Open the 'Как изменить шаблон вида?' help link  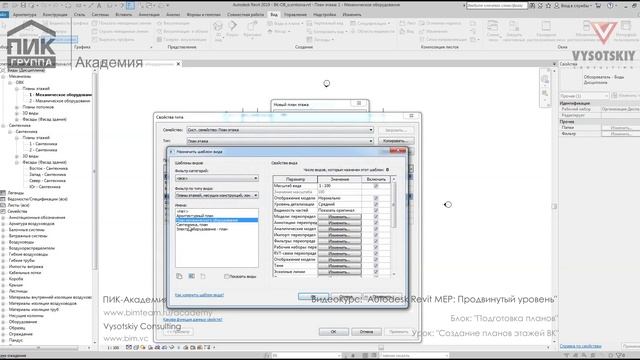[x=199, y=295]
